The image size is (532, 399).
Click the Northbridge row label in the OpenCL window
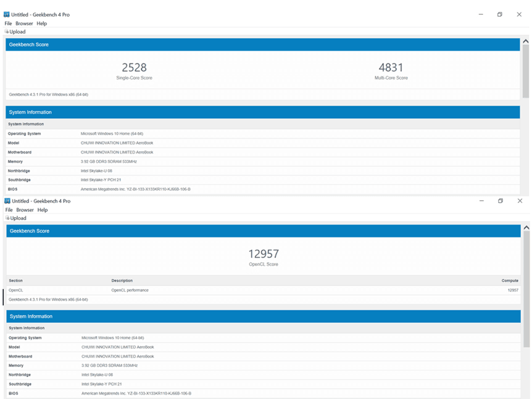(20, 374)
